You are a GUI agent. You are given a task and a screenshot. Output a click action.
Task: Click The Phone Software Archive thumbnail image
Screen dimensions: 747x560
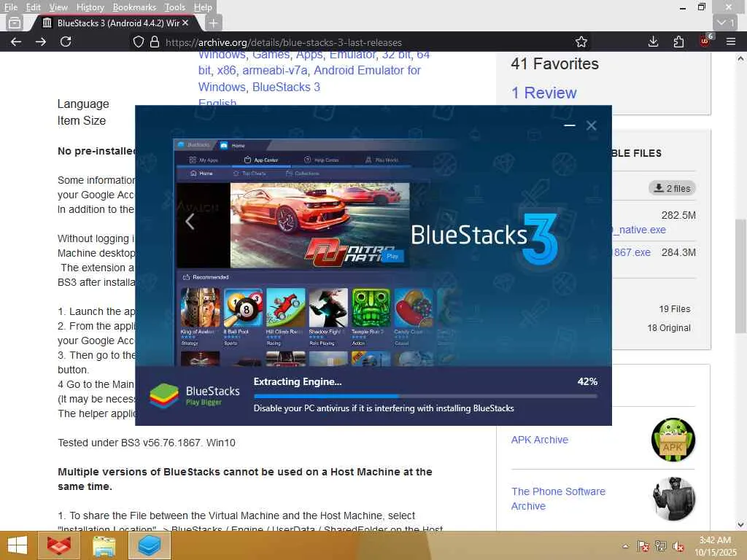[x=673, y=499]
